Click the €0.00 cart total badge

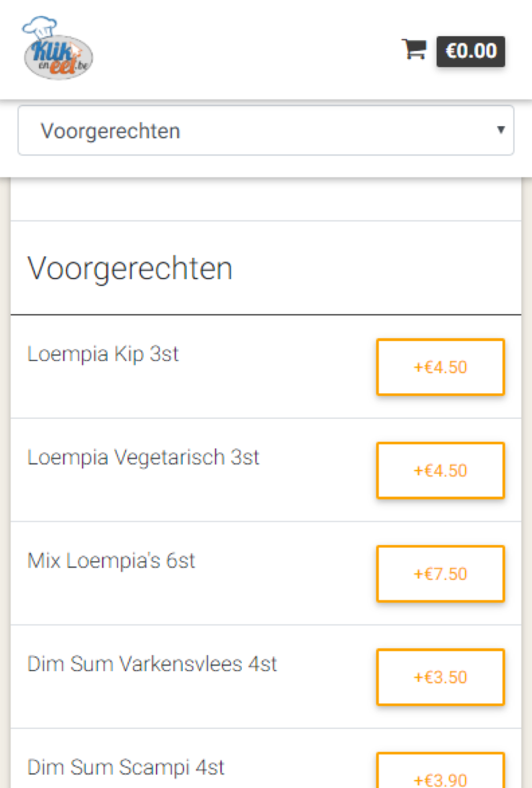click(x=470, y=51)
